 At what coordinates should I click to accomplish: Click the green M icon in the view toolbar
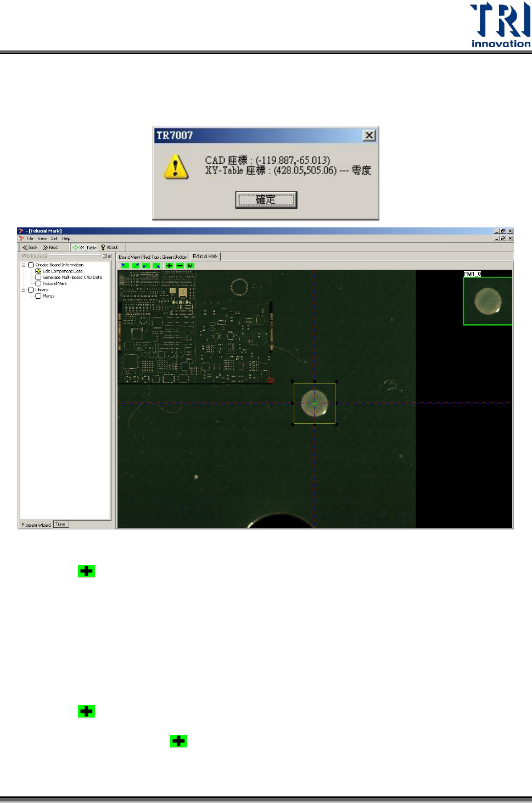191,266
